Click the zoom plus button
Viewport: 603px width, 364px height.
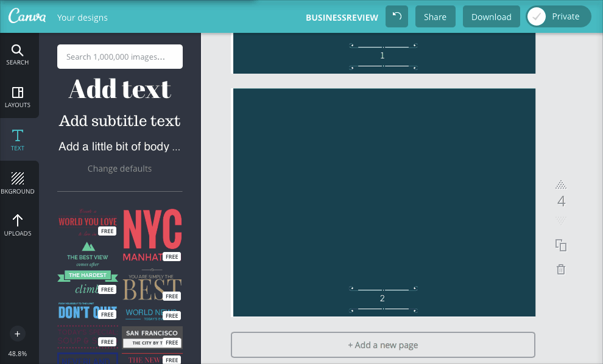tap(17, 334)
